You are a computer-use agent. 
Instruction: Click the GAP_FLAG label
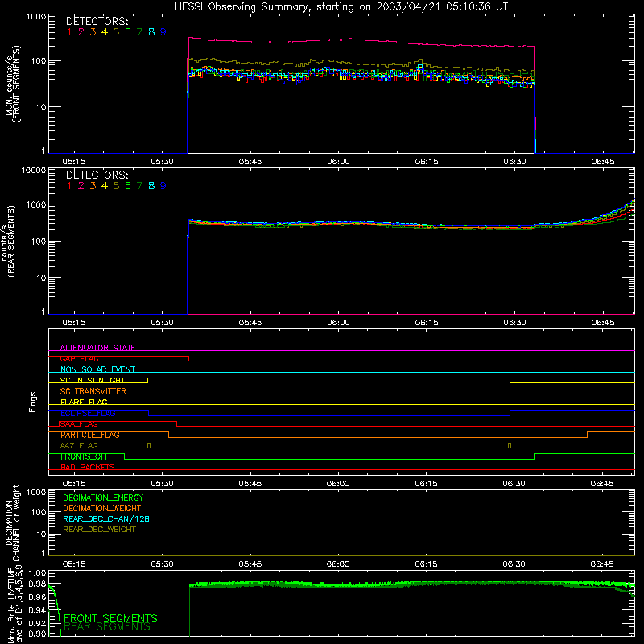click(79, 358)
